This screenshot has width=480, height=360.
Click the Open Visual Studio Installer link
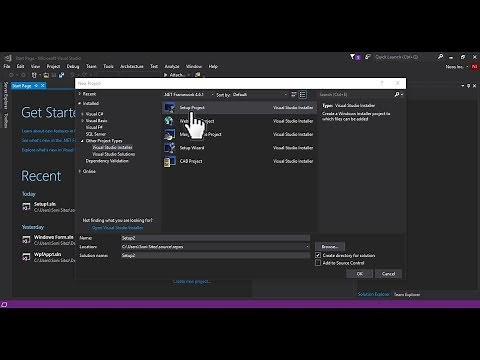(118, 228)
